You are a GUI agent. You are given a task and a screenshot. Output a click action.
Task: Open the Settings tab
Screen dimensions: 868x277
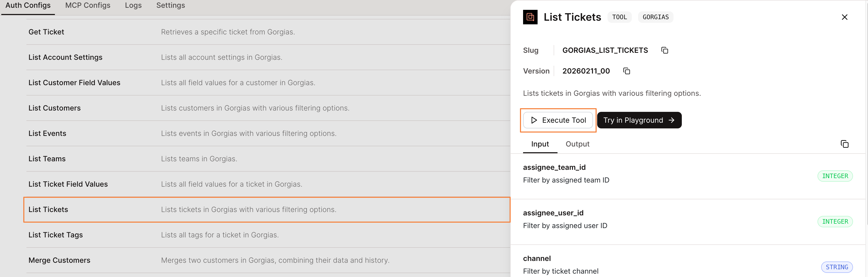click(170, 5)
